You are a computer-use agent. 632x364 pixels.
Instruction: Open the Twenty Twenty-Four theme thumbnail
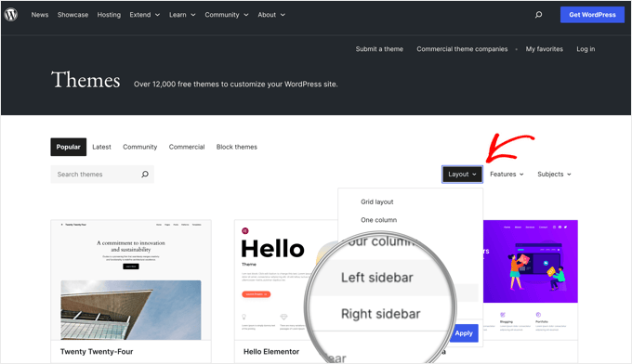click(131, 279)
